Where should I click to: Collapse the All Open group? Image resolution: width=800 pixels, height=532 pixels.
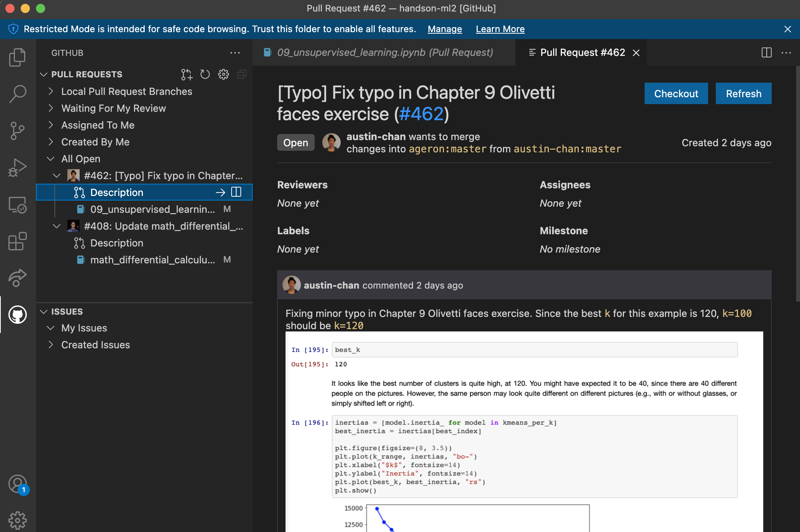[51, 159]
